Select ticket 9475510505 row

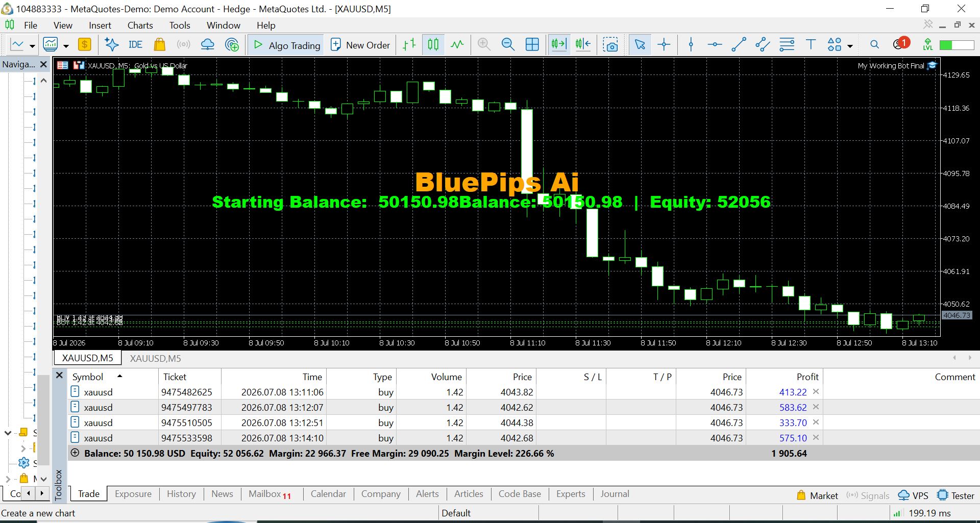coord(445,422)
